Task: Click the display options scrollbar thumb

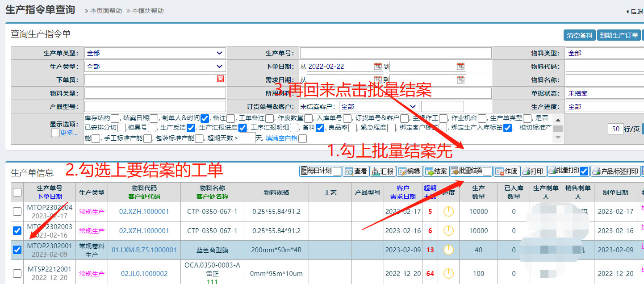Action: 558,129
